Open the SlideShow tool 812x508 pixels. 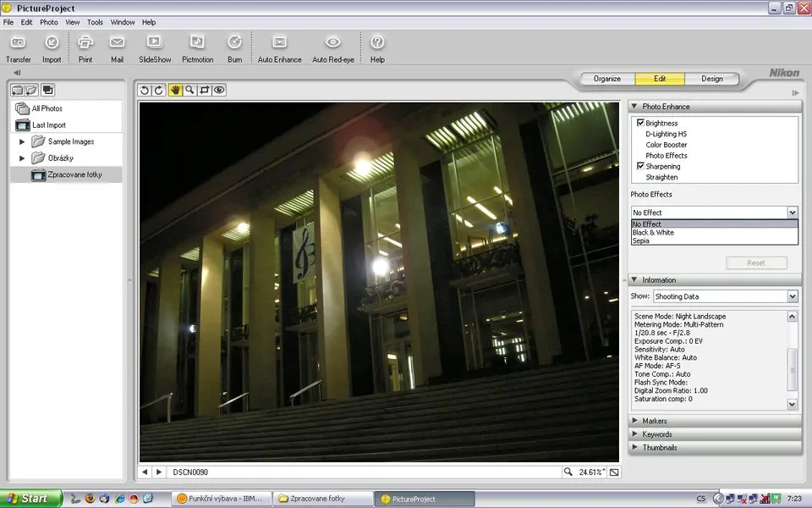155,42
